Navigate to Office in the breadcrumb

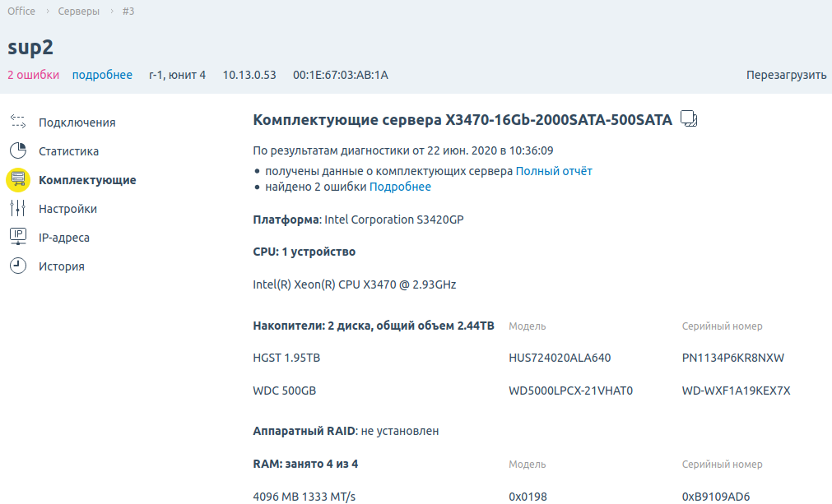[x=21, y=12]
